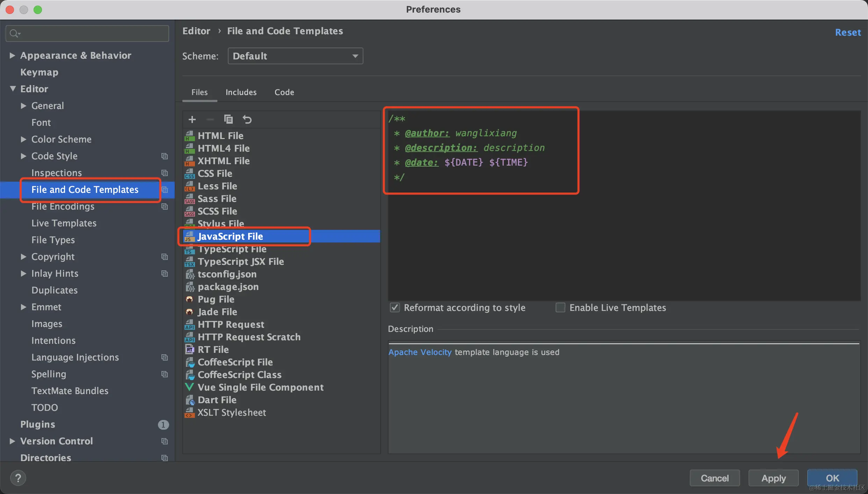This screenshot has height=494, width=868.
Task: Collapse the Editor tree section
Action: [13, 89]
